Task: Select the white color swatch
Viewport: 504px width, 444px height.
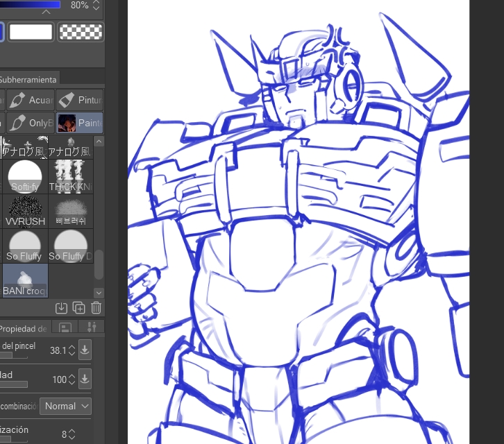Action: click(x=31, y=32)
